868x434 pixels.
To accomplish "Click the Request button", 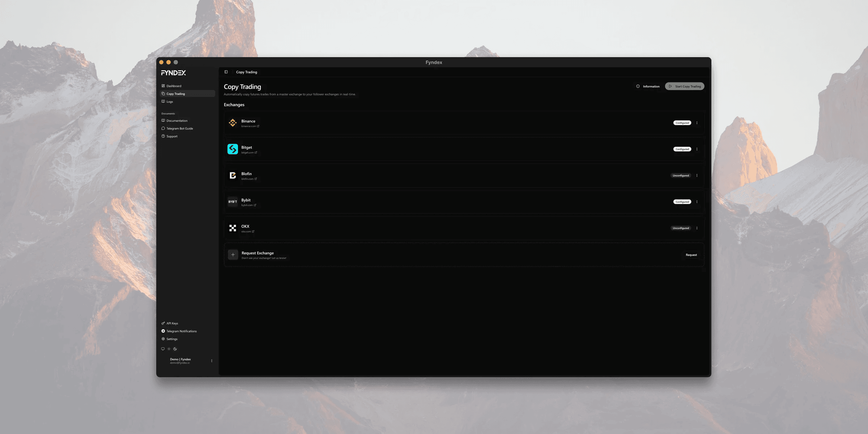I will [691, 255].
